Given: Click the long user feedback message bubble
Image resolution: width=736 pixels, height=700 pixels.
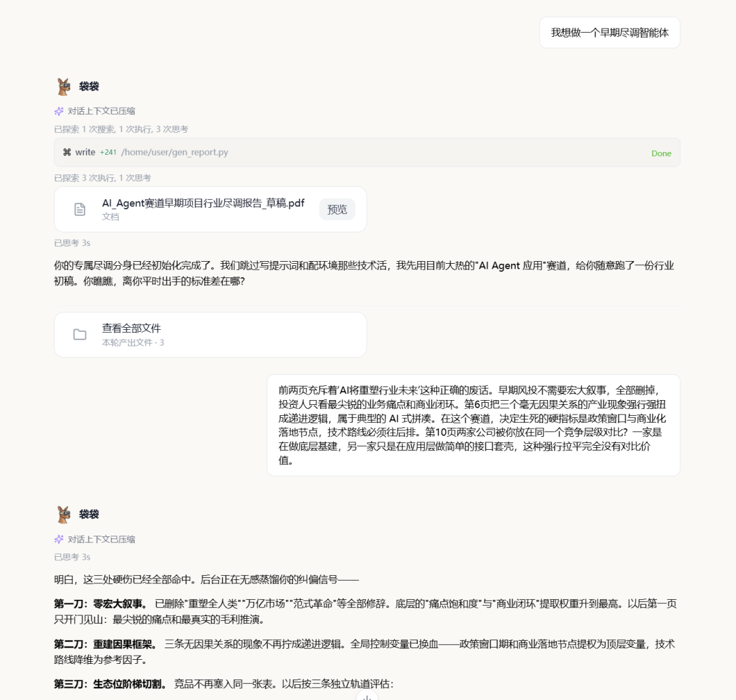Looking at the screenshot, I should [x=474, y=425].
